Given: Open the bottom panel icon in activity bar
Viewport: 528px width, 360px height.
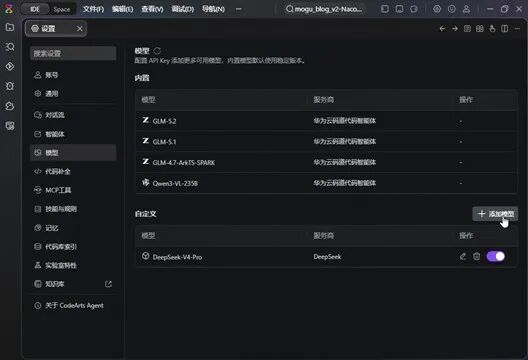Looking at the screenshot, I should pos(10,126).
